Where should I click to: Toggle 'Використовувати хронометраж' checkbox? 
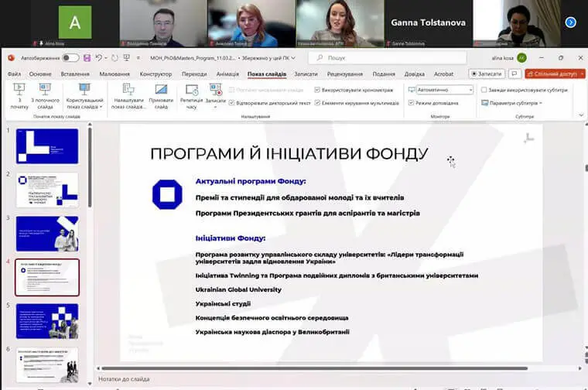(x=318, y=91)
